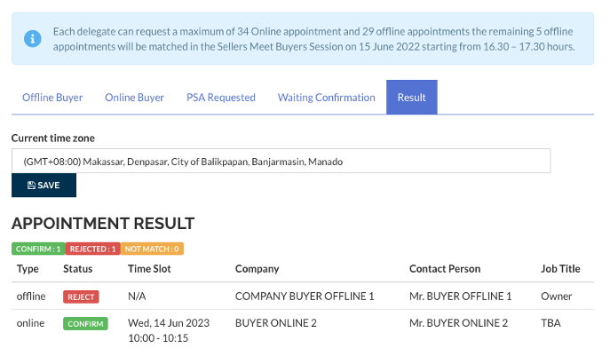
Task: Click the Company column header
Action: tap(257, 269)
